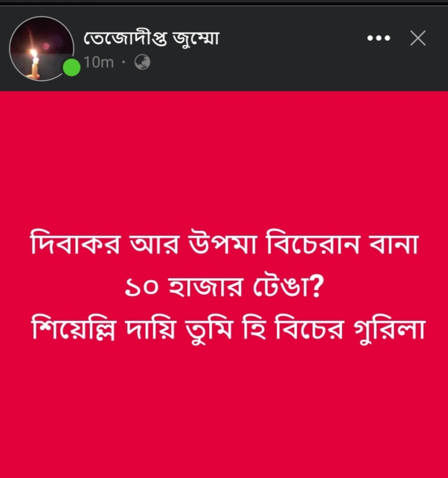This screenshot has height=478, width=448.
Task: Click the last line starting with শিয়েল্লি
Action: (x=228, y=330)
